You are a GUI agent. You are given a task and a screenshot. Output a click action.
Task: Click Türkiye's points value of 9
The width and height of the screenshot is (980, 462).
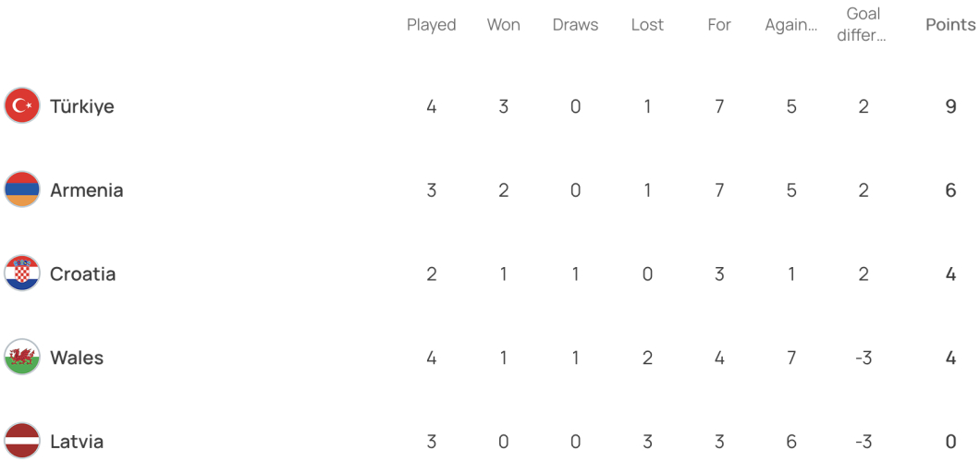point(950,107)
